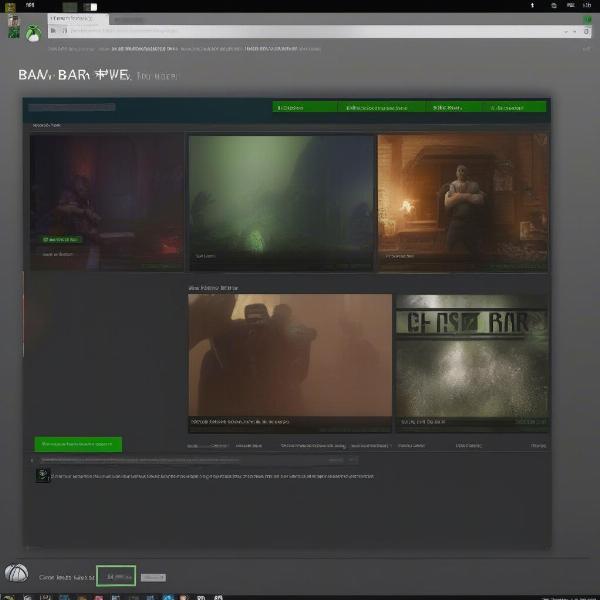Open the thumbnail with the BAR sign
Image resolution: width=600 pixels, height=600 pixels.
click(472, 363)
